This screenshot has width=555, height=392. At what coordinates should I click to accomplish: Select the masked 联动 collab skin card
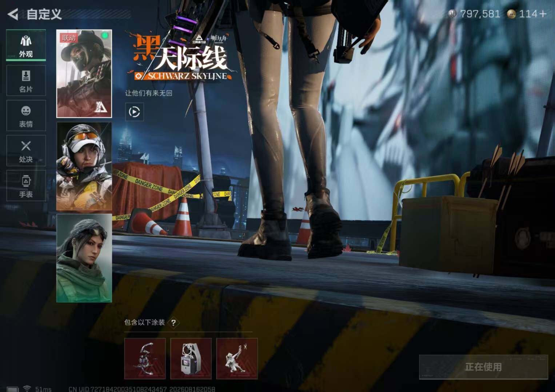(84, 74)
